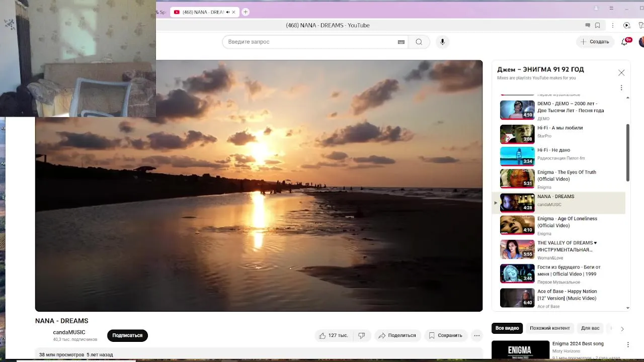This screenshot has width=644, height=362.
Task: Select the 'Похожий контент' filter chip
Action: (x=549, y=328)
